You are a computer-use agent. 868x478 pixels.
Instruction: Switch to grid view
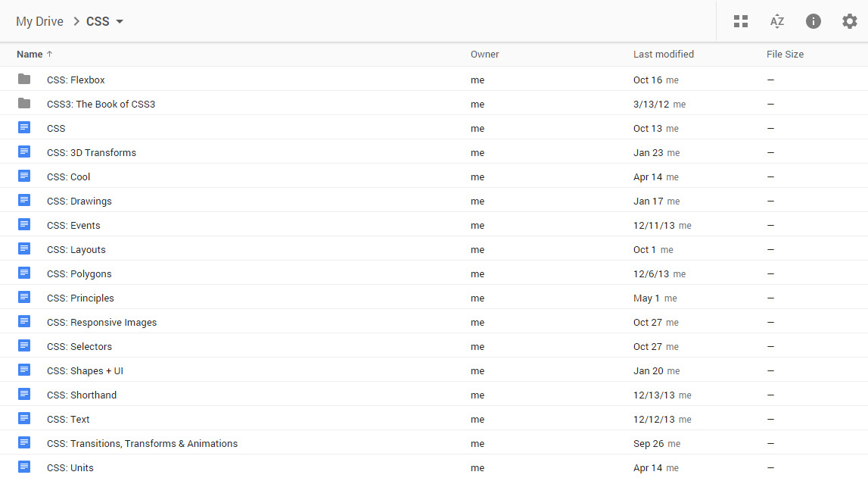[741, 21]
